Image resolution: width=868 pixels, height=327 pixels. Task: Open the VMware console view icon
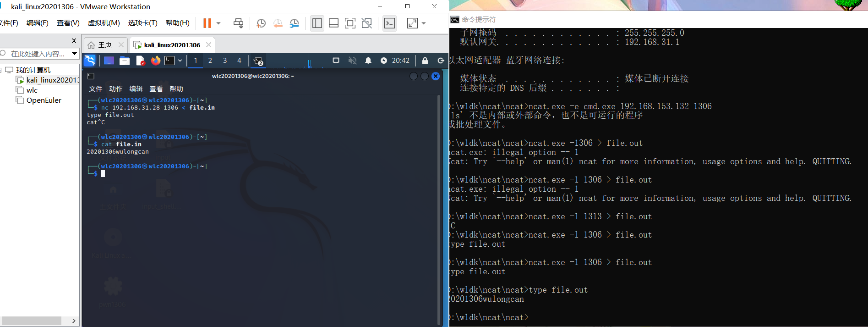click(389, 23)
